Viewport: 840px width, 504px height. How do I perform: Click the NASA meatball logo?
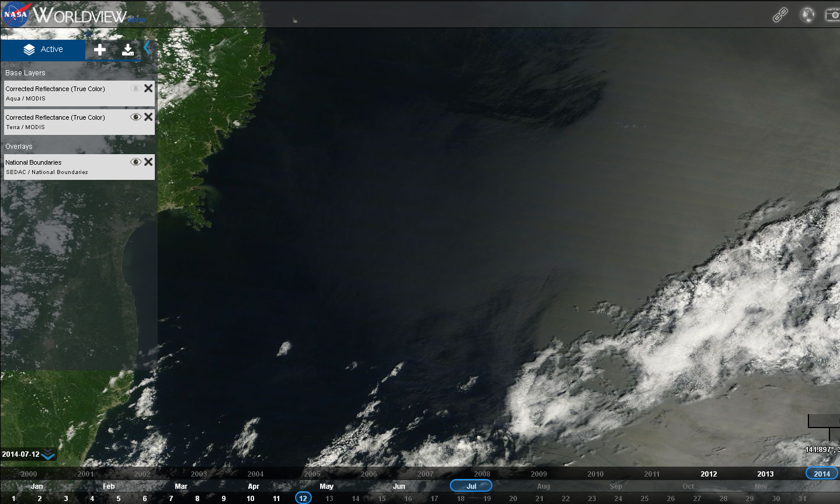[x=15, y=14]
